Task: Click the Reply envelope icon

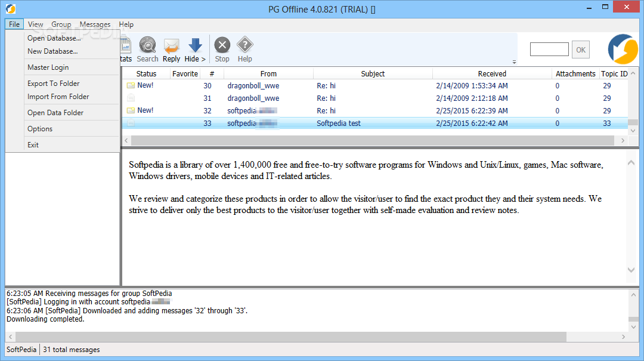Action: click(x=171, y=45)
